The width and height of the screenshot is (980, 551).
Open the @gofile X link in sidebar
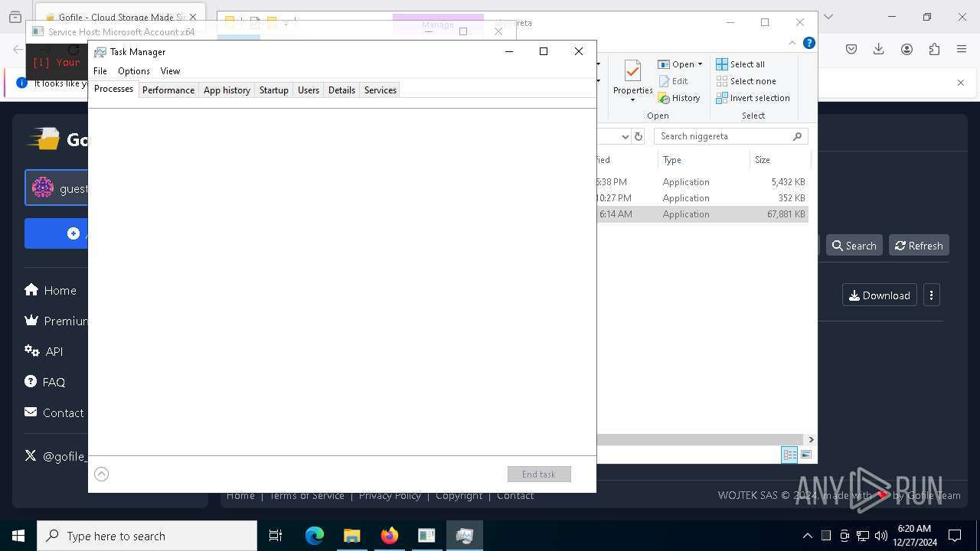55,456
